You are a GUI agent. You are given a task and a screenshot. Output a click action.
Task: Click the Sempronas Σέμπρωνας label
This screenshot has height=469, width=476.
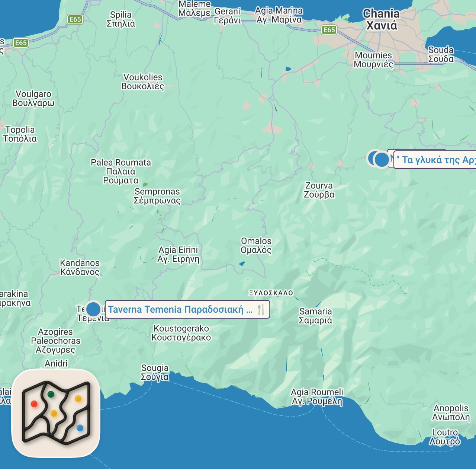point(157,196)
